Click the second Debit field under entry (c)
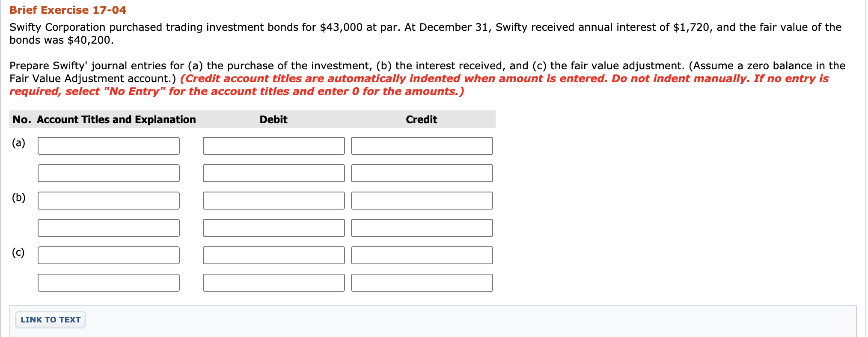This screenshot has height=337, width=868. point(274,282)
